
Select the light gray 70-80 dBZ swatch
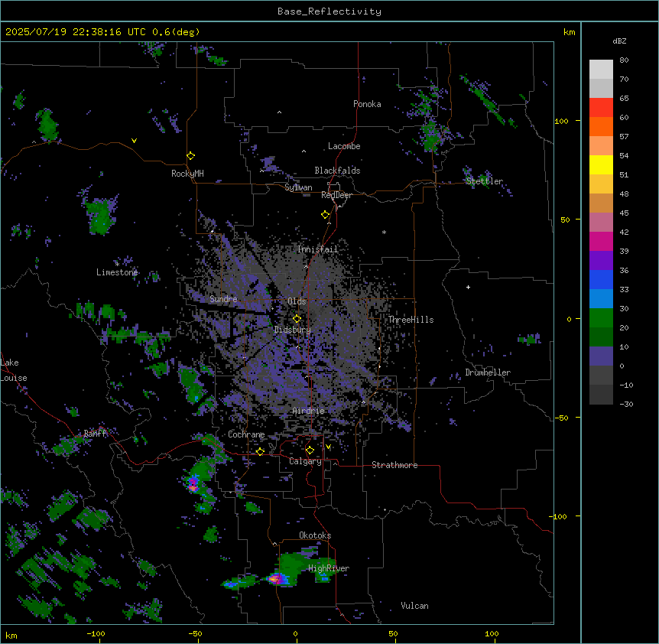pos(601,70)
